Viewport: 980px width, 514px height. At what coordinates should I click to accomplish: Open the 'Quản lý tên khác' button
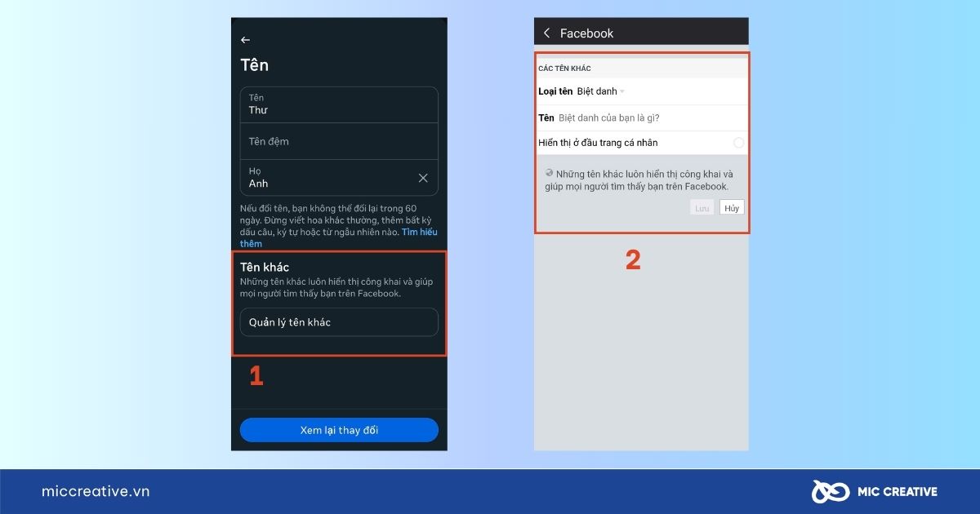point(339,322)
